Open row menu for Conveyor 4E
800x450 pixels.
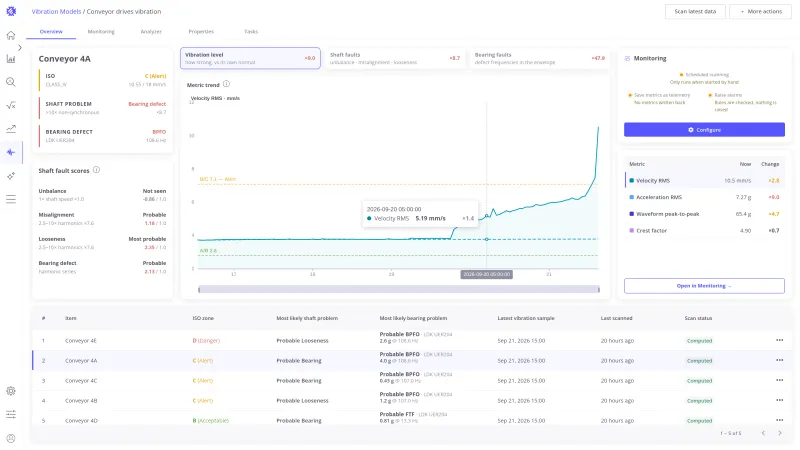click(x=779, y=340)
